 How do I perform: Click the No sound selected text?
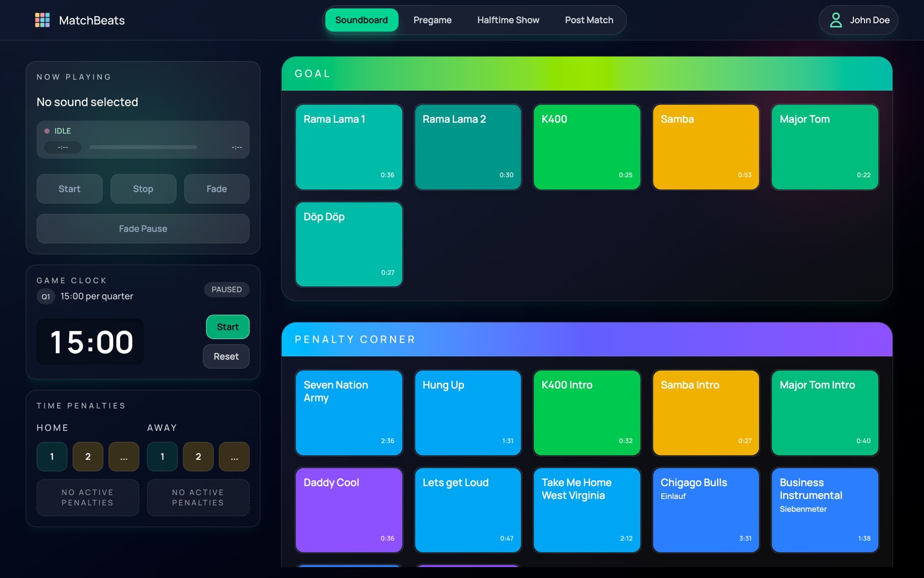click(x=87, y=102)
